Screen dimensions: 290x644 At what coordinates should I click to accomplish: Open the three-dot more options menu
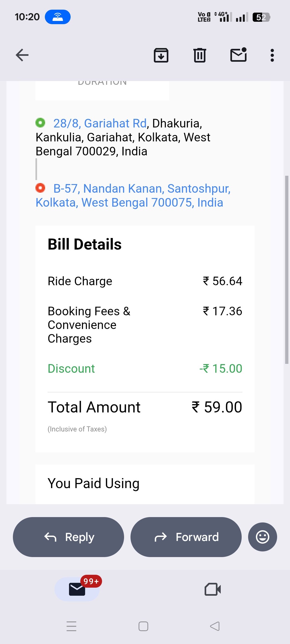point(272,55)
